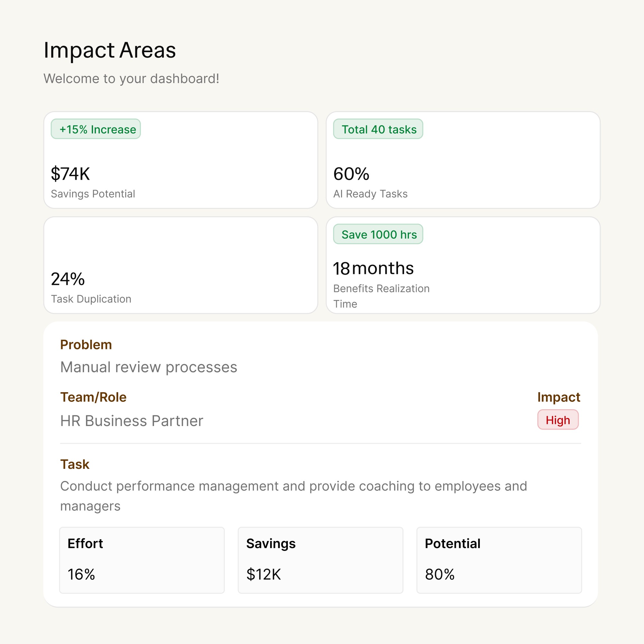Select the "Manual review processes" text
This screenshot has width=644, height=644.
pos(149,367)
